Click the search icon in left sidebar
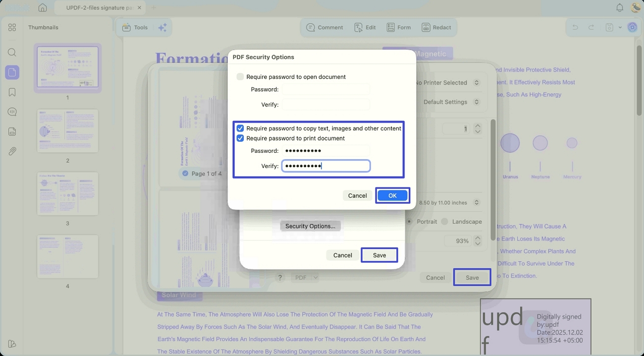 click(12, 53)
